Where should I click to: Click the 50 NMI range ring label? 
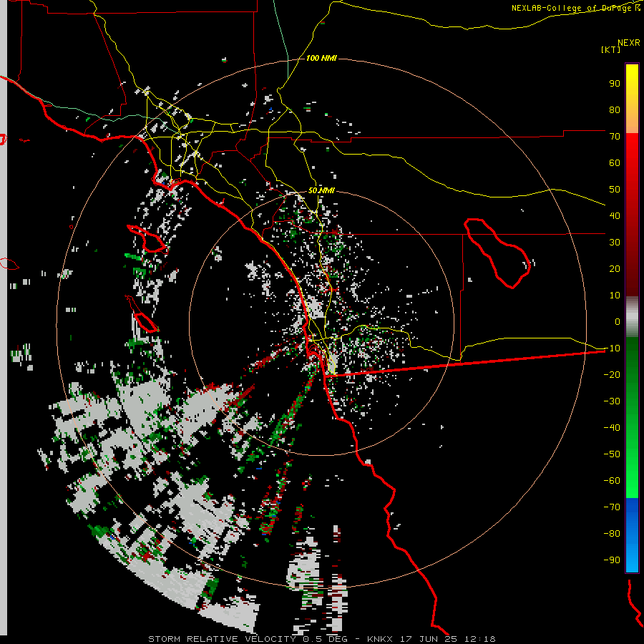321,190
